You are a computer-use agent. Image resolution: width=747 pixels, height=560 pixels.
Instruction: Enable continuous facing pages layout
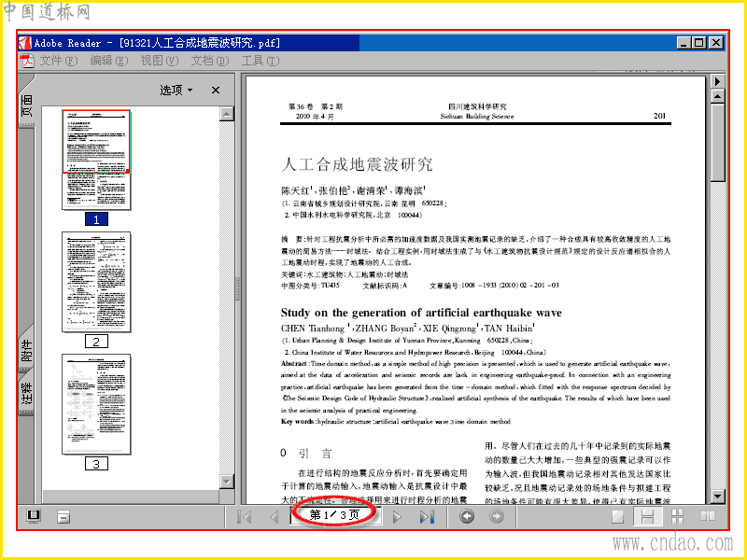coord(677,517)
